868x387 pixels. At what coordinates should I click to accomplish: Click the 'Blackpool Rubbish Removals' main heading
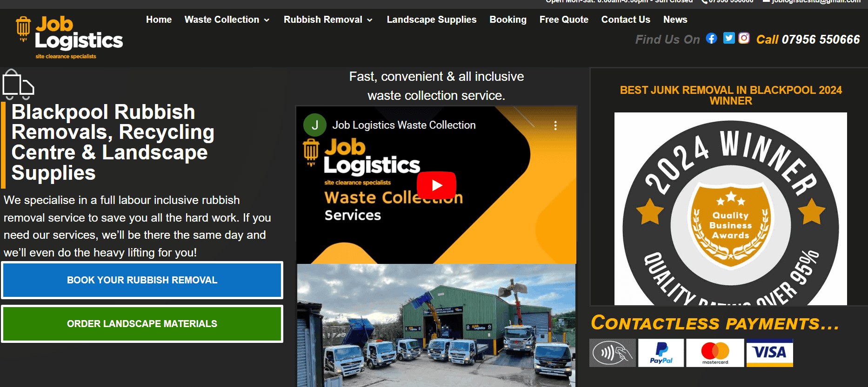[113, 142]
